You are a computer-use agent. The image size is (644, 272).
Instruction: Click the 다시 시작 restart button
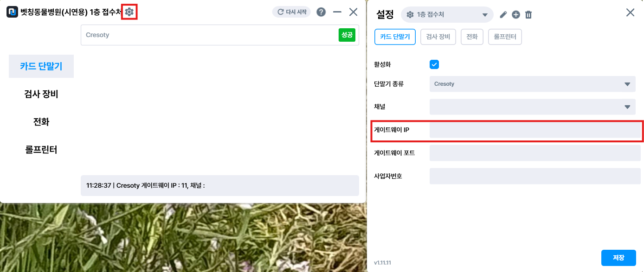[x=291, y=12]
